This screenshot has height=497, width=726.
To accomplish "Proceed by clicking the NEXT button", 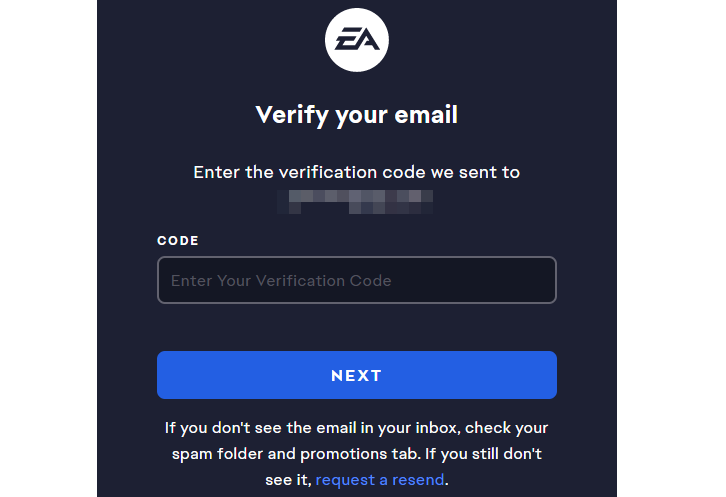I will click(x=357, y=375).
